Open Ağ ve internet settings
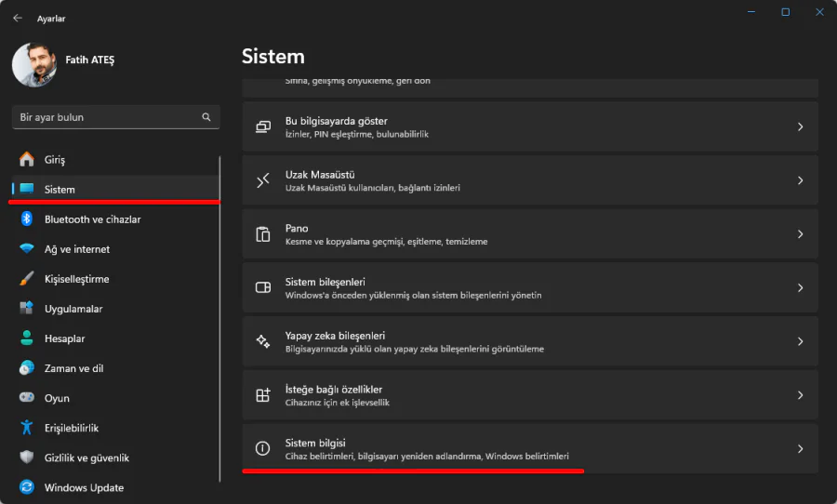 (x=115, y=249)
